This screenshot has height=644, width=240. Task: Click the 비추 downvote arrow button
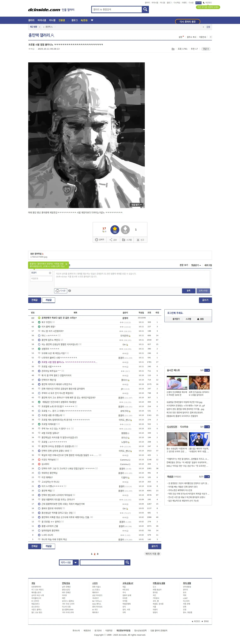[125, 230]
